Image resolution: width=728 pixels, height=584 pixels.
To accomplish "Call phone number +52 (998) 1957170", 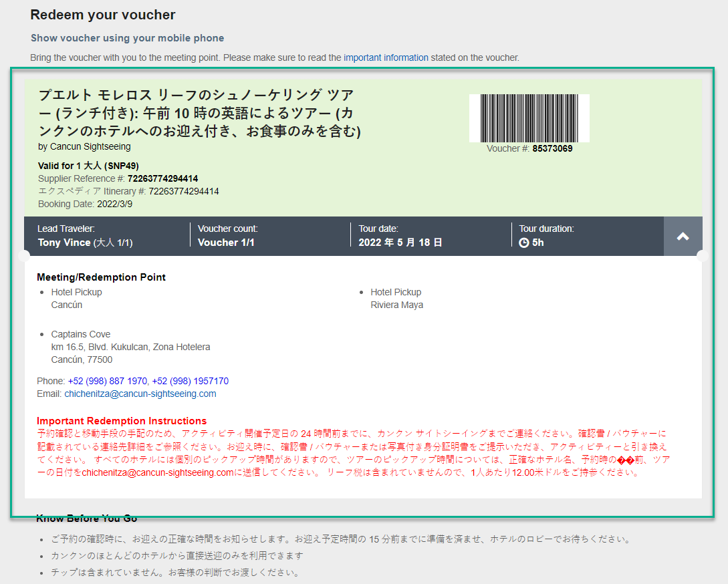I will (191, 381).
